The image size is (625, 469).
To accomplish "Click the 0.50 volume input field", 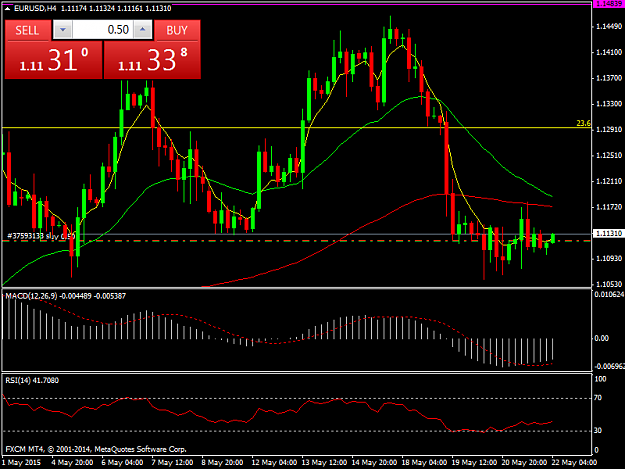I will click(103, 30).
